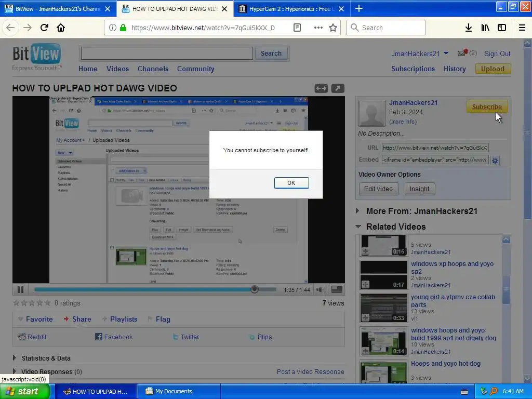Open the Flag tab under the video
The width and height of the screenshot is (532, 399).
(159, 319)
